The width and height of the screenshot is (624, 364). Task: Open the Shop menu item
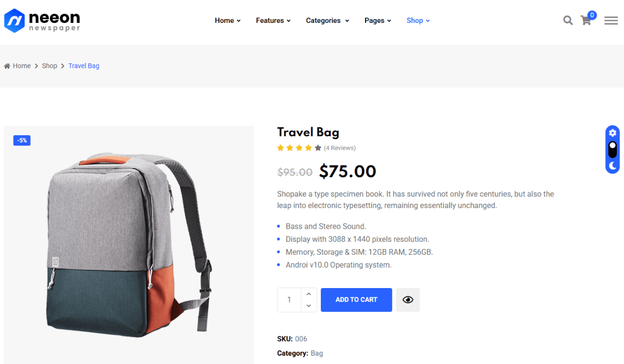point(418,20)
